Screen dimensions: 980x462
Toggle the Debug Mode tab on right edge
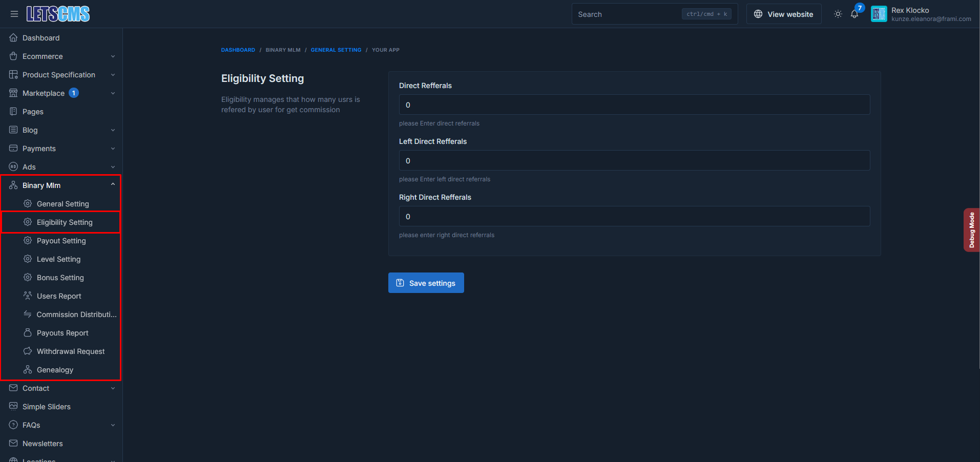point(971,229)
